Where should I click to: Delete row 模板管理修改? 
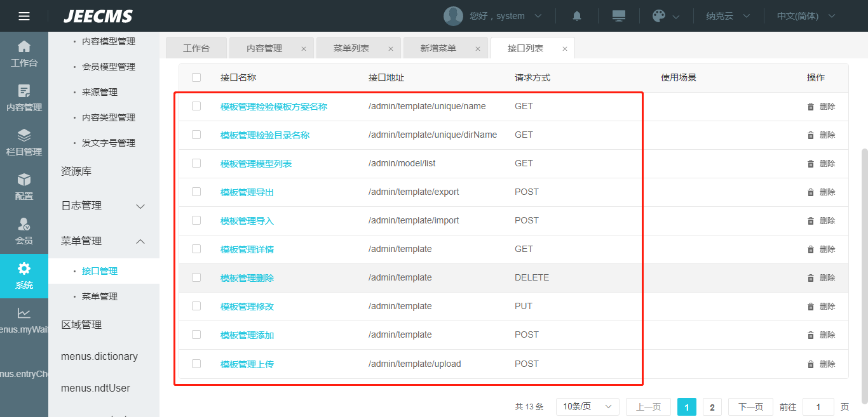tap(821, 307)
